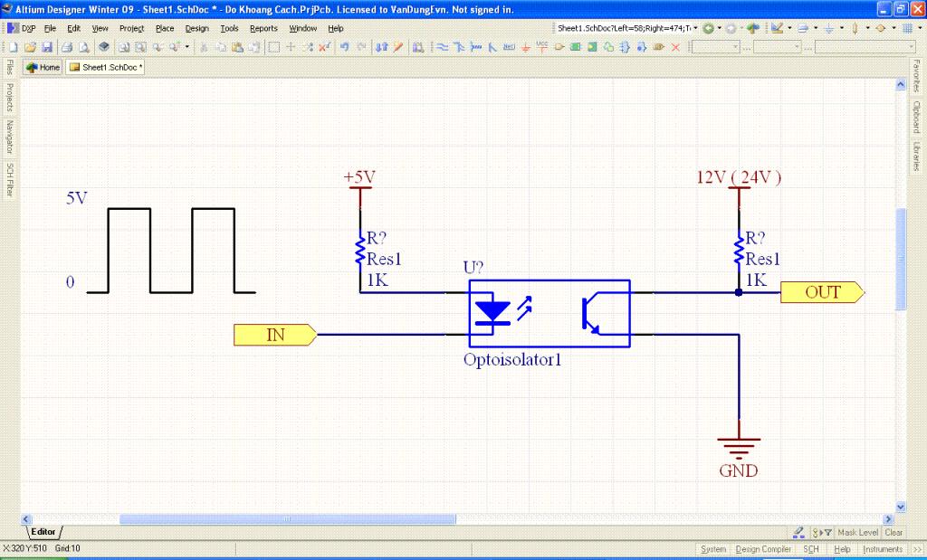The height and width of the screenshot is (560, 927).
Task: Click the Undo arrow icon
Action: [344, 46]
